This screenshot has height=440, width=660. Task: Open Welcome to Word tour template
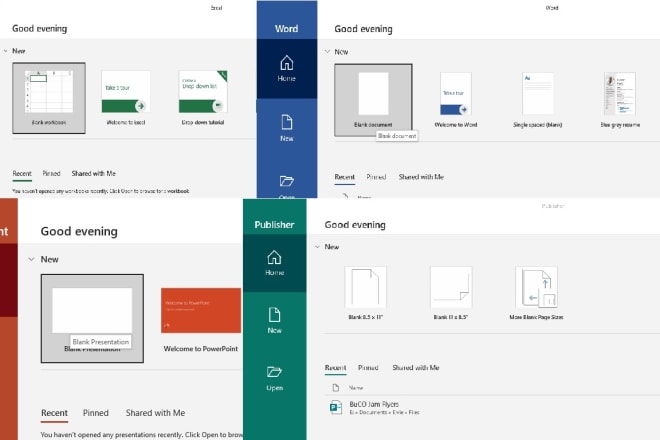click(456, 100)
